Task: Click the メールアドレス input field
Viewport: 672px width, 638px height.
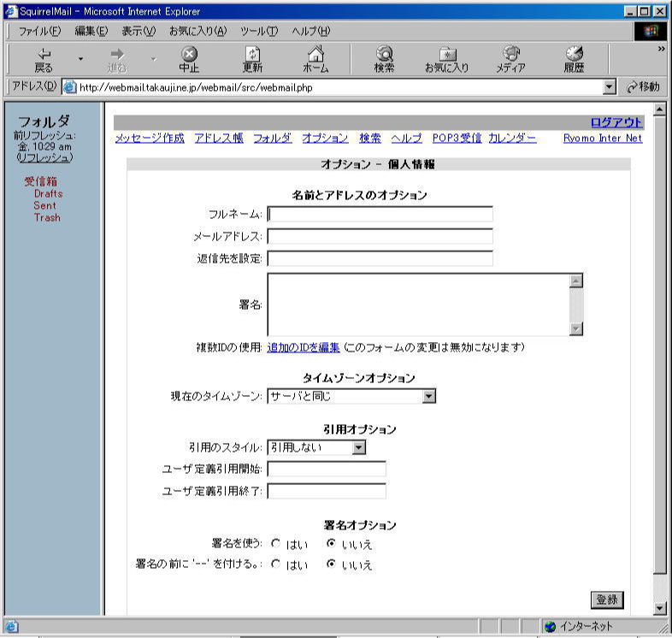Action: coord(380,236)
